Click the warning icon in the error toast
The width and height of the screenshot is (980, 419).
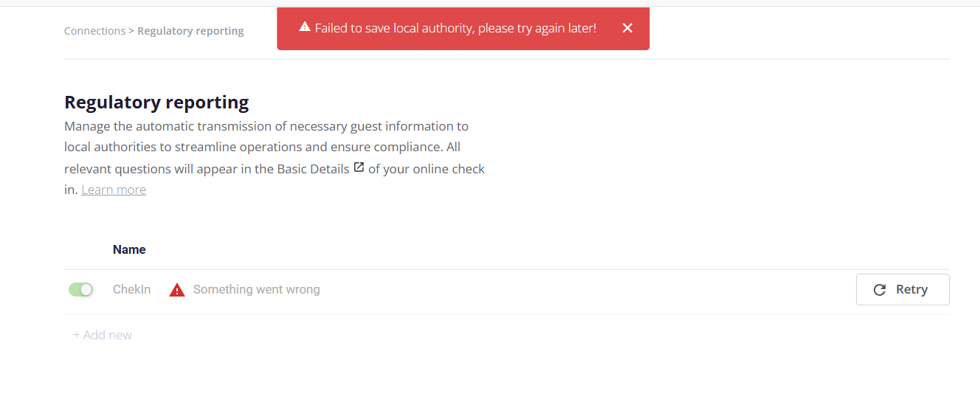point(304,27)
